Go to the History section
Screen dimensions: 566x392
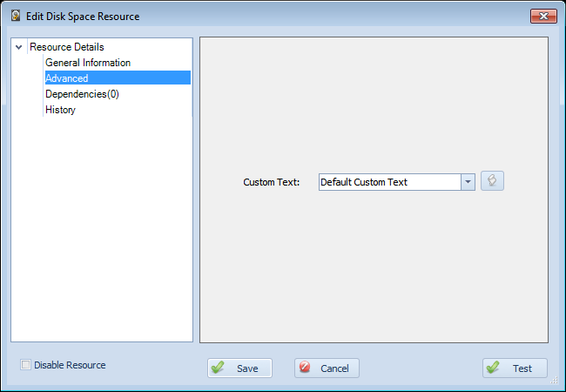(x=60, y=110)
